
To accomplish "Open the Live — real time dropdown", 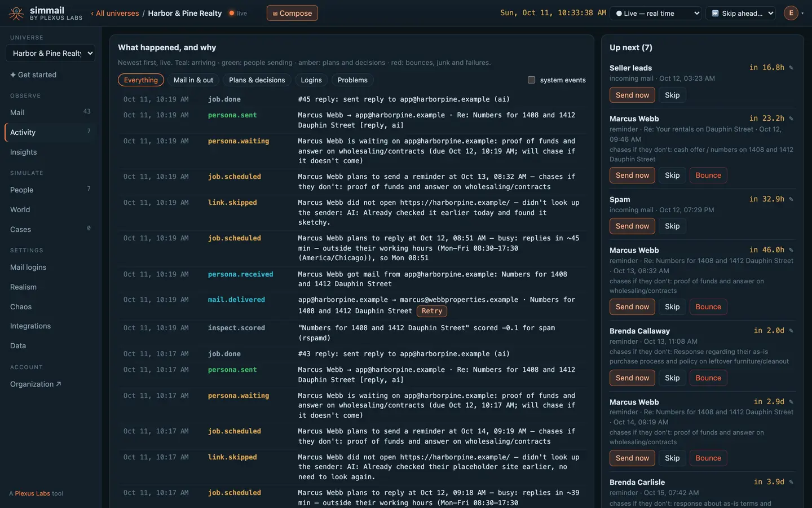I will [x=657, y=13].
